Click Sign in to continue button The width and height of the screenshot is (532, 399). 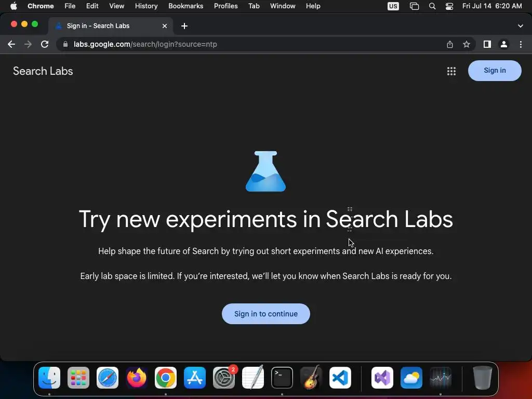click(x=265, y=314)
